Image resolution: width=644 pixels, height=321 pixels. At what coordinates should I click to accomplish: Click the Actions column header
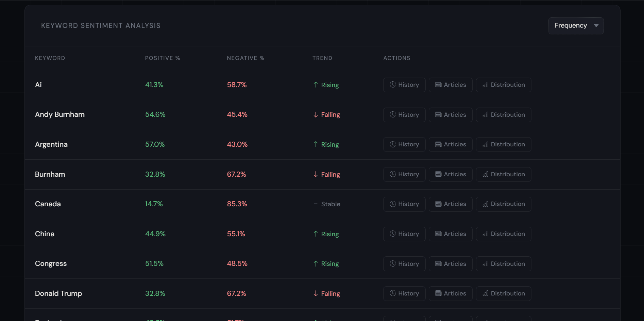point(397,58)
